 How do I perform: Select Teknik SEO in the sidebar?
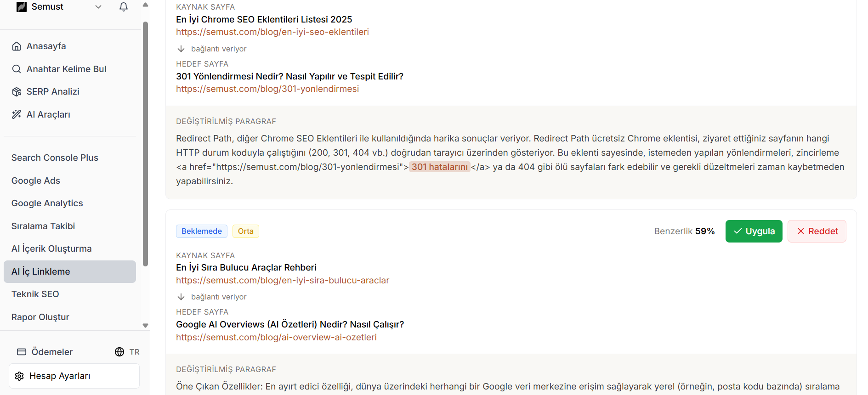pos(35,294)
